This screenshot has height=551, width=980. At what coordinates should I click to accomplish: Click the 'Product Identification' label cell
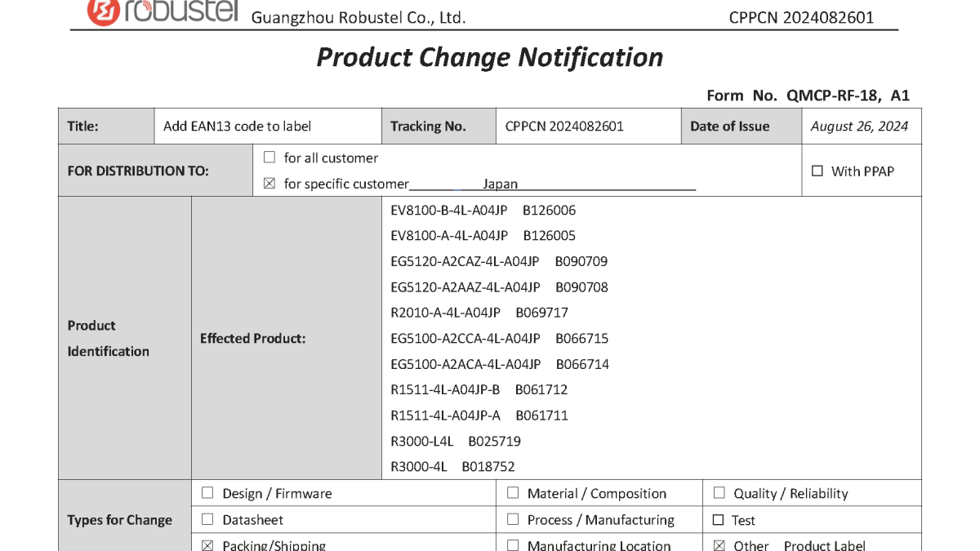click(125, 338)
